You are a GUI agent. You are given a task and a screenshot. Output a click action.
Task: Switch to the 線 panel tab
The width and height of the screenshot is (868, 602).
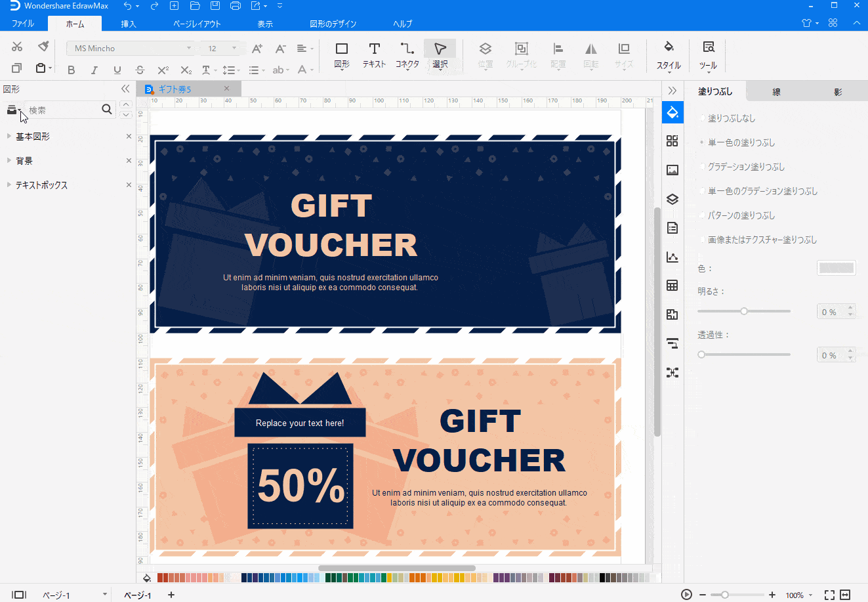click(x=776, y=92)
